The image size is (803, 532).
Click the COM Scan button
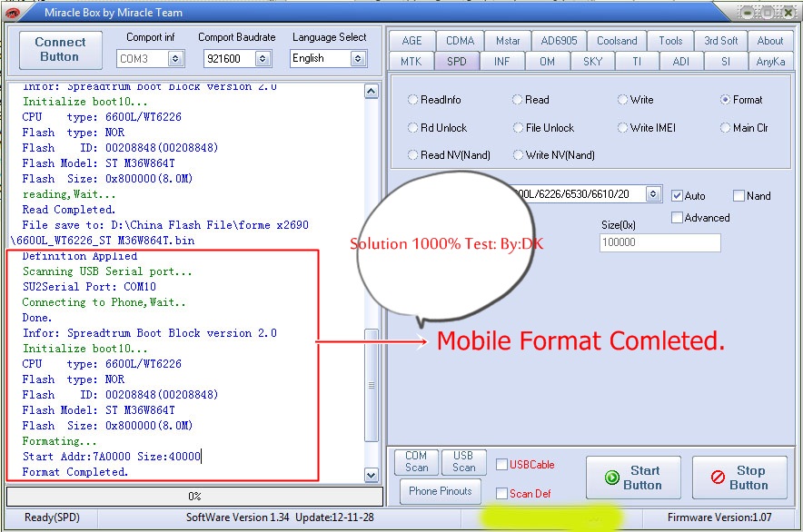click(x=416, y=463)
